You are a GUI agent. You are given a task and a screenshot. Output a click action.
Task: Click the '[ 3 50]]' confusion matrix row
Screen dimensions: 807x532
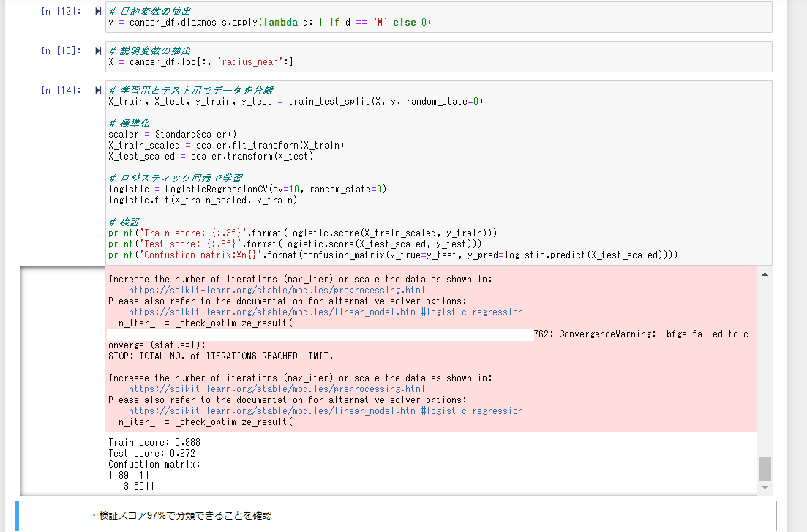(x=133, y=486)
